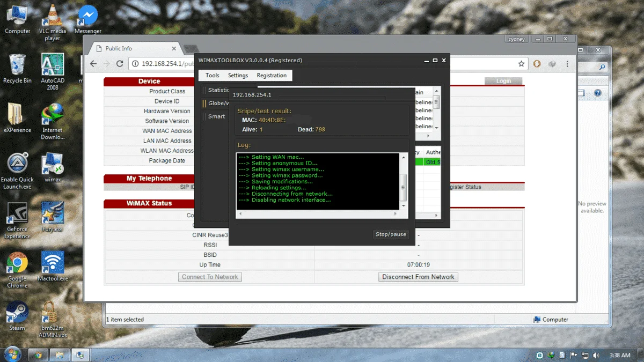
Task: Select the wimax desktop shortcut
Action: (x=52, y=167)
